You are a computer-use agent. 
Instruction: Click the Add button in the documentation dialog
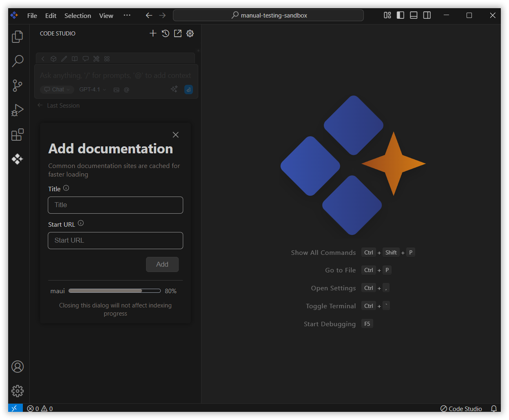[x=162, y=264]
